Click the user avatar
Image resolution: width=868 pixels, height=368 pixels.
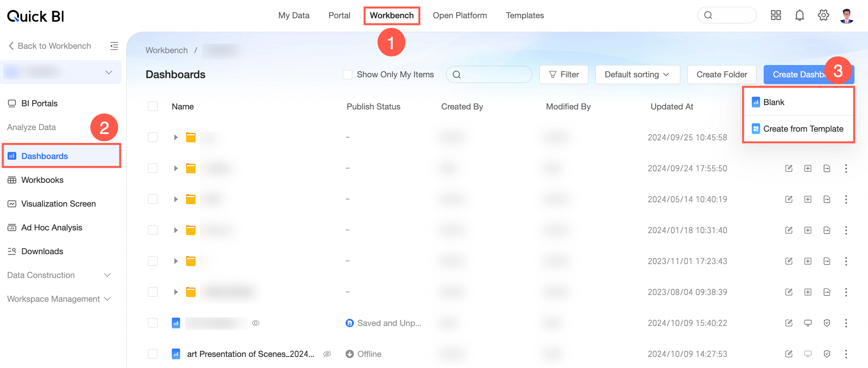point(847,15)
